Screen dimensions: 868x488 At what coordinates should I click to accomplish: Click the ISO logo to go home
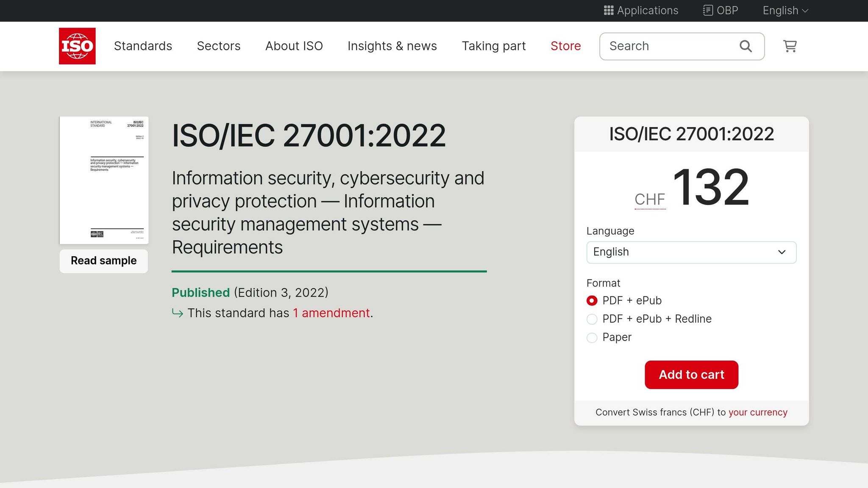(x=77, y=46)
